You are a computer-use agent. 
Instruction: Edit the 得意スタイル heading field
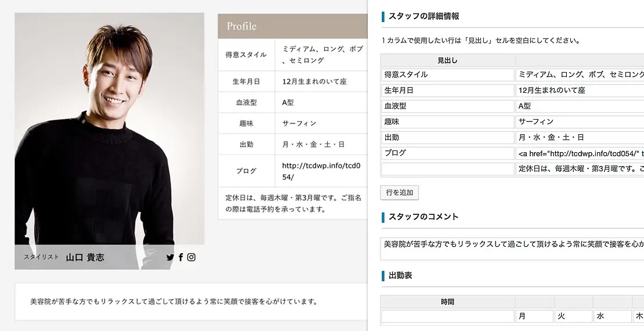[447, 75]
